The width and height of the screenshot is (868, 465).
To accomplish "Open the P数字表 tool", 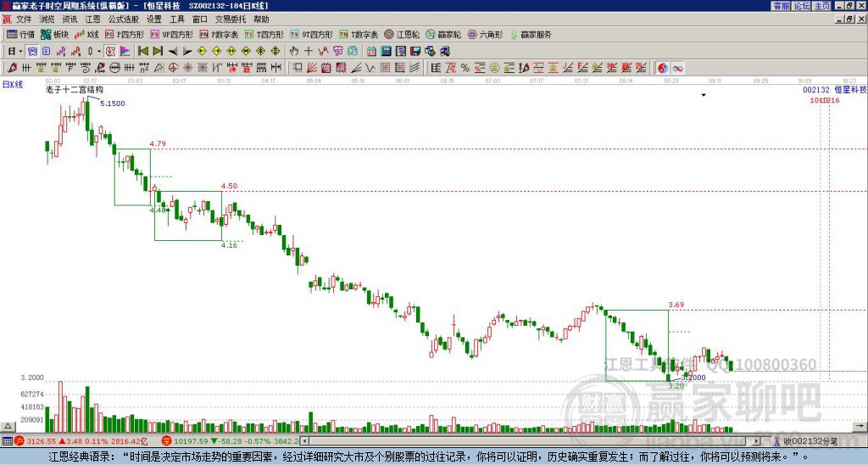I will tap(219, 34).
